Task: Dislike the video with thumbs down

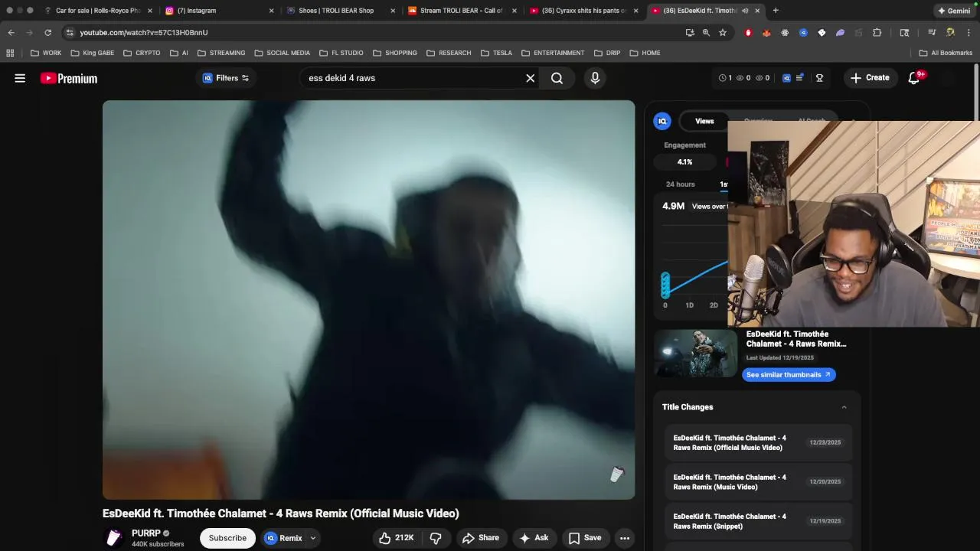Action: [x=436, y=538]
